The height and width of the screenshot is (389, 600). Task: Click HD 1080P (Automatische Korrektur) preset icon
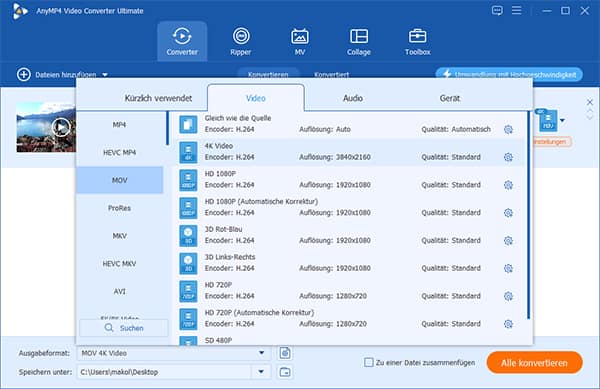[x=188, y=208]
